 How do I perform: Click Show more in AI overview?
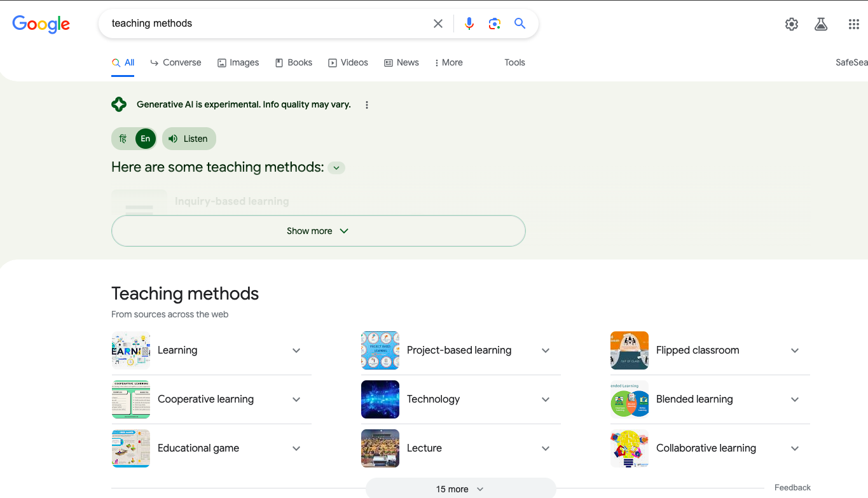(x=318, y=231)
